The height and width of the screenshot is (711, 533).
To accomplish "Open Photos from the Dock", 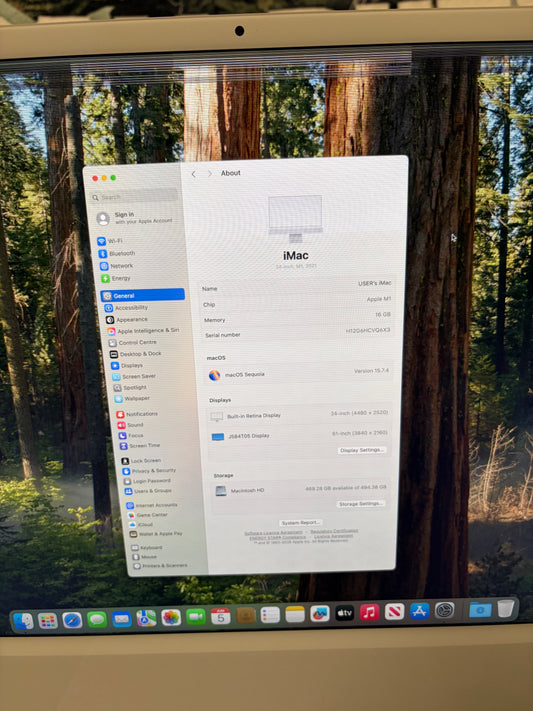I will pos(171,617).
